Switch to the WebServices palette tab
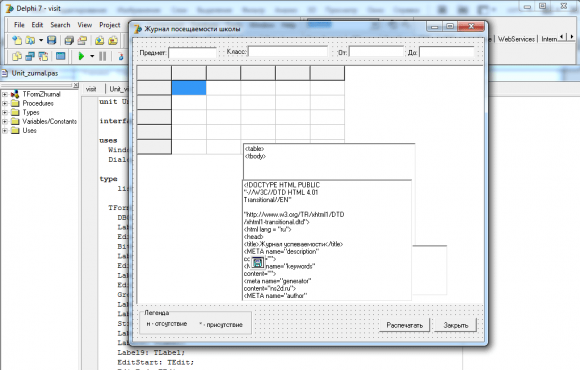580x370 pixels. (x=516, y=39)
